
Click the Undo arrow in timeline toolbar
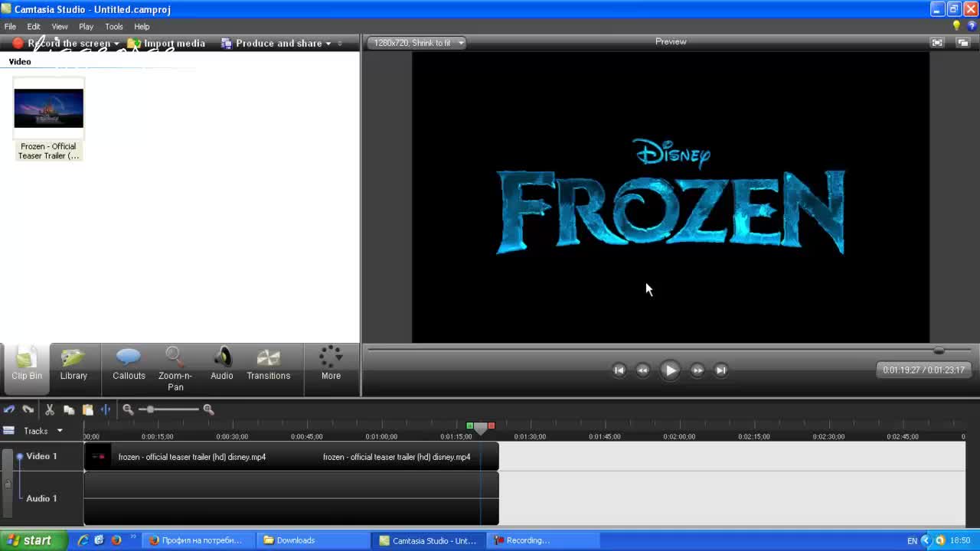click(9, 409)
